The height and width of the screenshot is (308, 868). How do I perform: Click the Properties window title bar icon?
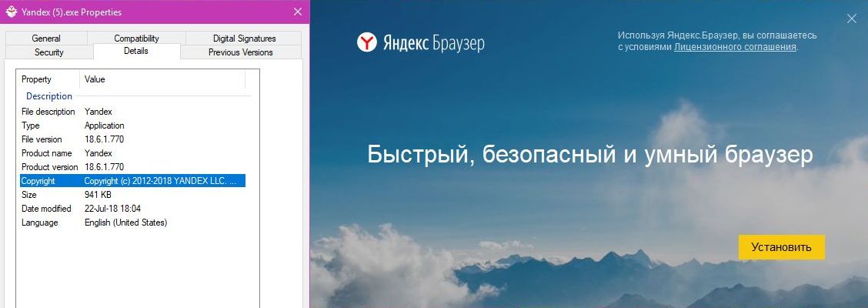(x=11, y=12)
